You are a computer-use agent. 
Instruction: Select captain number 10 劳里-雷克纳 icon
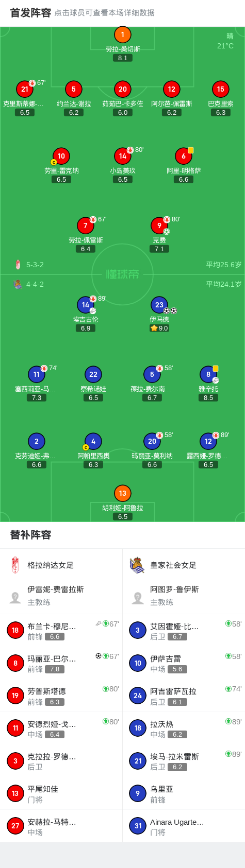61,156
